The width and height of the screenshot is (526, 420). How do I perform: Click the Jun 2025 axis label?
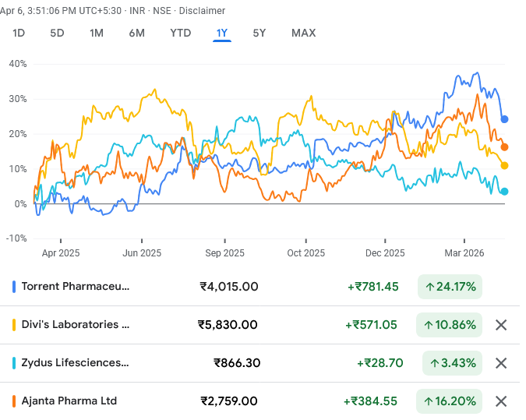pyautogui.click(x=142, y=253)
